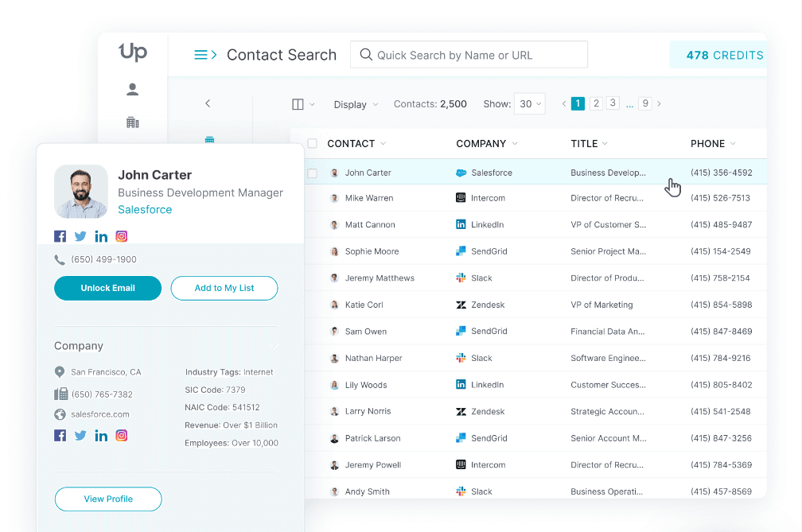Open Salesforce link under John Carter
The image size is (802, 532).
point(145,209)
